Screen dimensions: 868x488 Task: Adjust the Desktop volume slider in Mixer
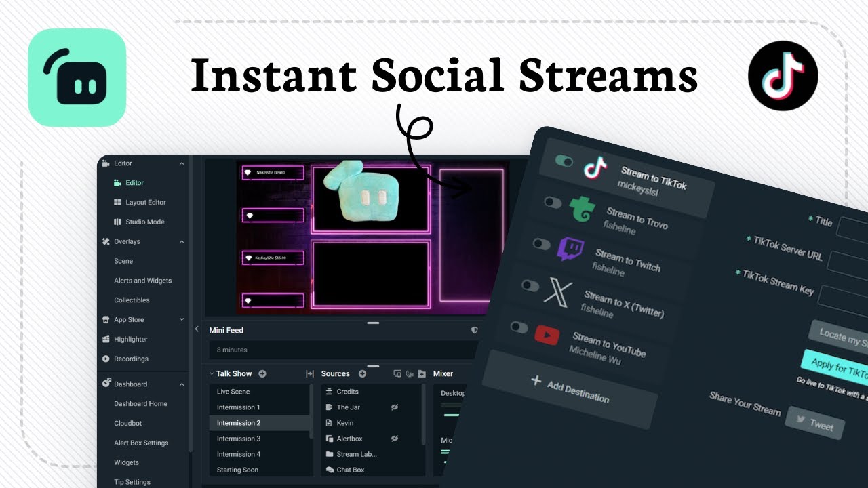[450, 415]
